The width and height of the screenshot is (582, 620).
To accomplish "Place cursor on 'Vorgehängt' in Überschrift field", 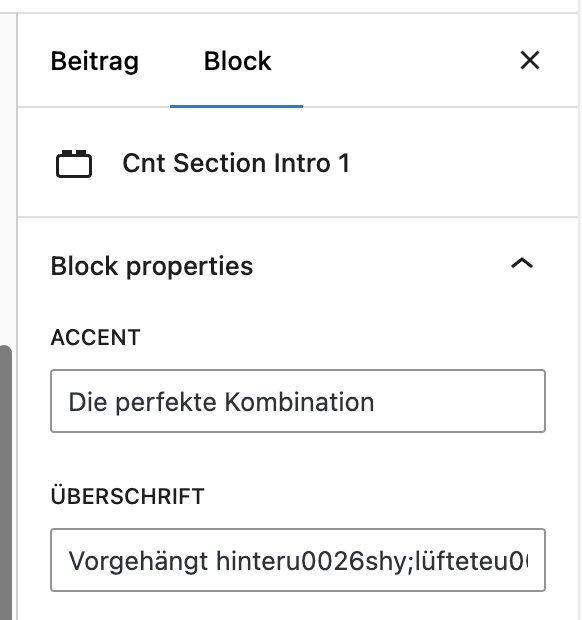I will click(x=138, y=561).
